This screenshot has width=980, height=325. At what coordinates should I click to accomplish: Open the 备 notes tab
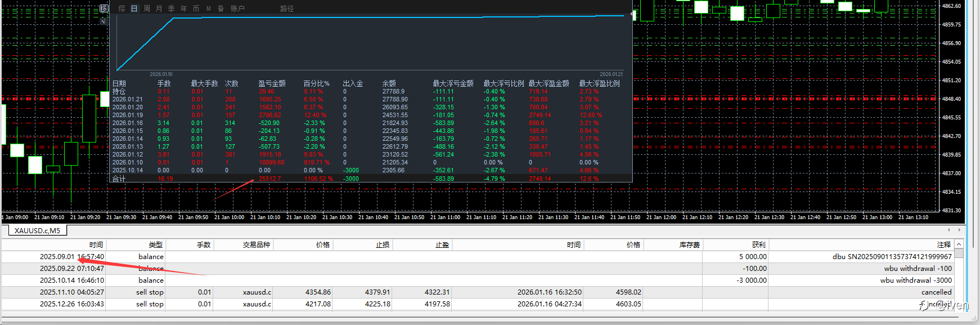[221, 8]
